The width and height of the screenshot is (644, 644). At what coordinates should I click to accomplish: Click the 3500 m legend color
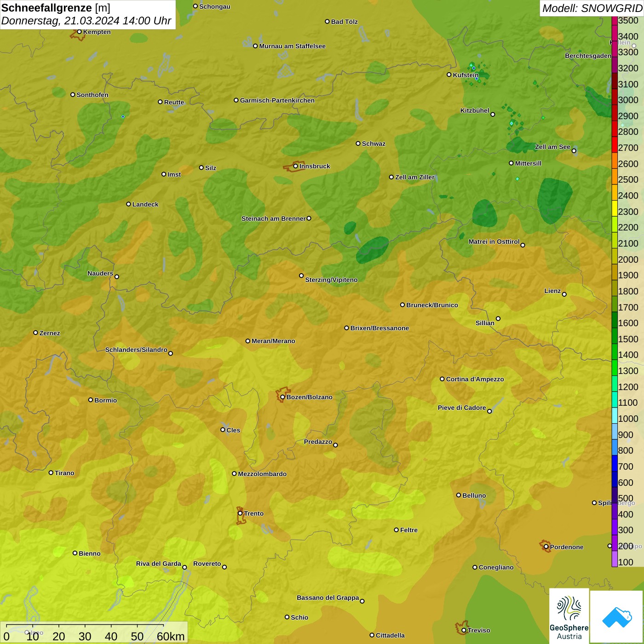[615, 21]
